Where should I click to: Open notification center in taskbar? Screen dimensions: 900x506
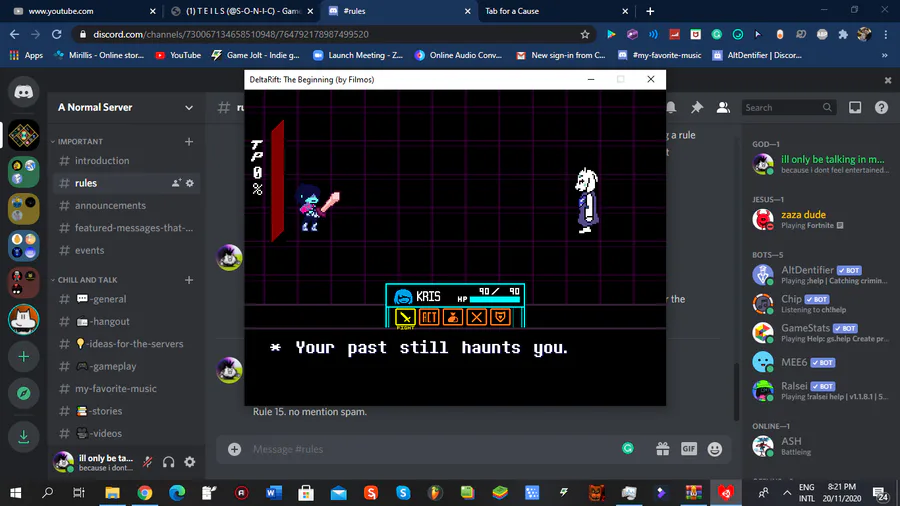coord(880,493)
